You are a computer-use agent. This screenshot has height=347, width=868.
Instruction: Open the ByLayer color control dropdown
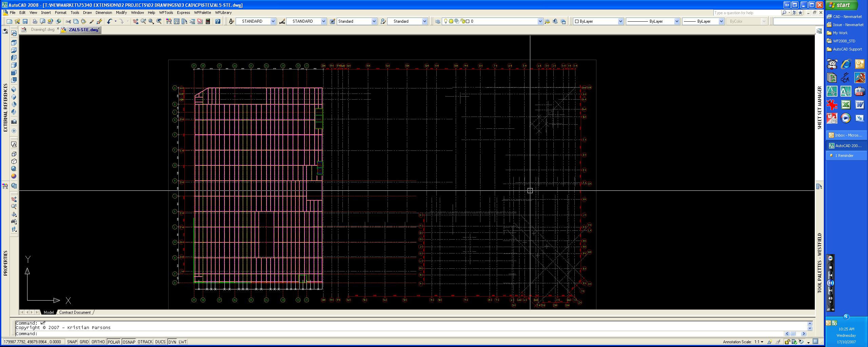620,21
